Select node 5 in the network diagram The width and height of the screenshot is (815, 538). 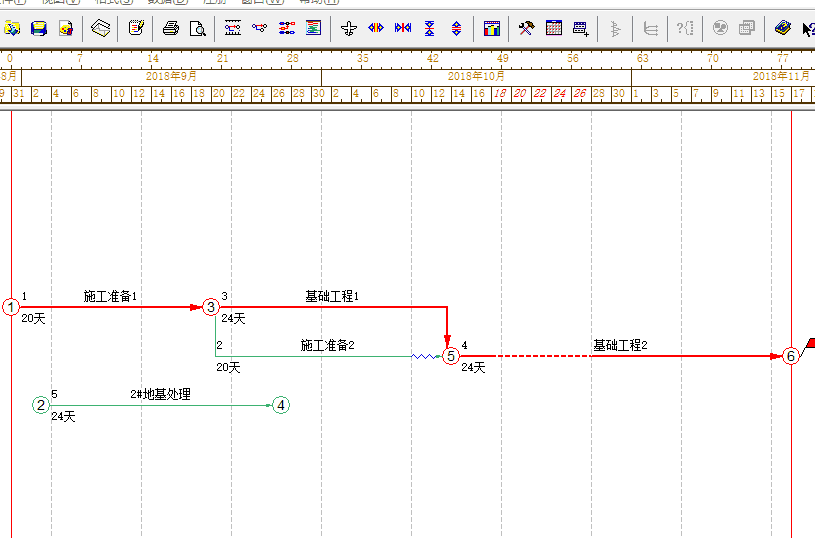[450, 356]
